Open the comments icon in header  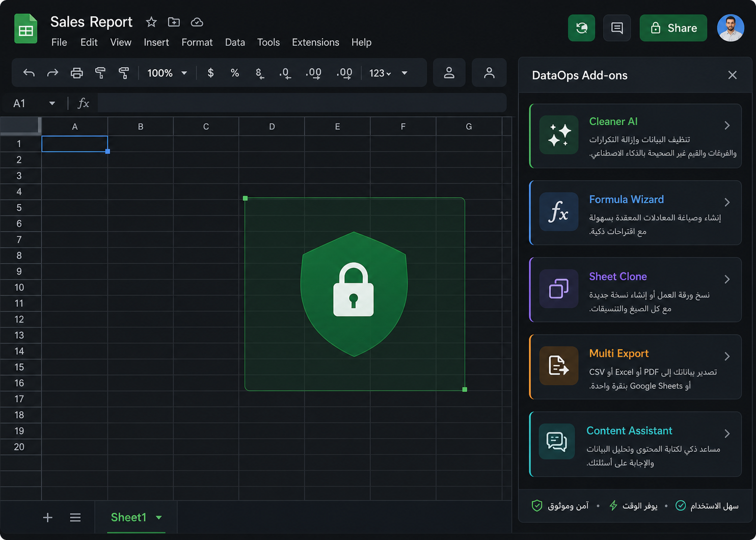pyautogui.click(x=617, y=28)
